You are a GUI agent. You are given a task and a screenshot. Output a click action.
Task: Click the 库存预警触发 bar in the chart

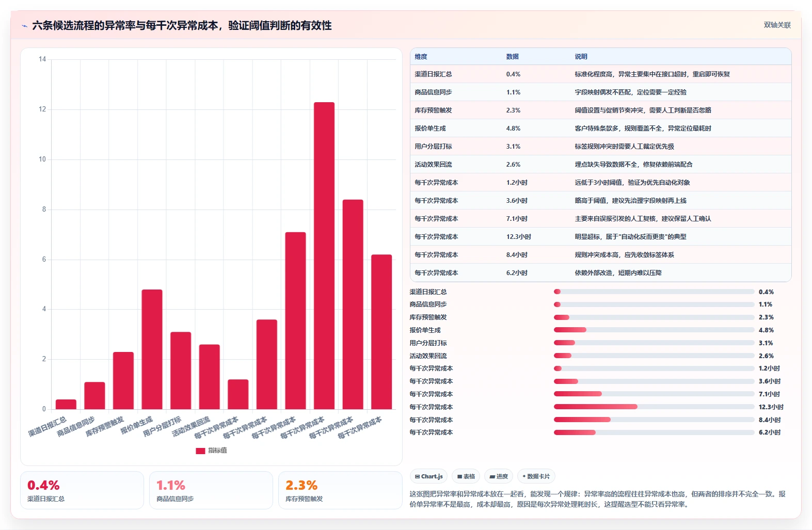pyautogui.click(x=123, y=381)
